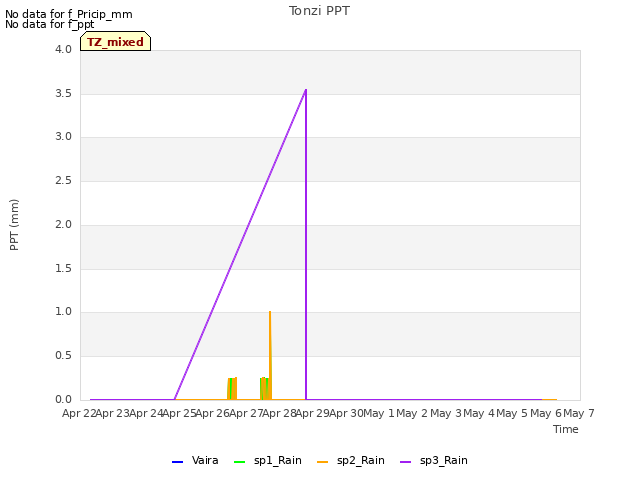Click the Tonzi PPT chart title
Viewport: 640px width, 480px height.
tap(319, 11)
